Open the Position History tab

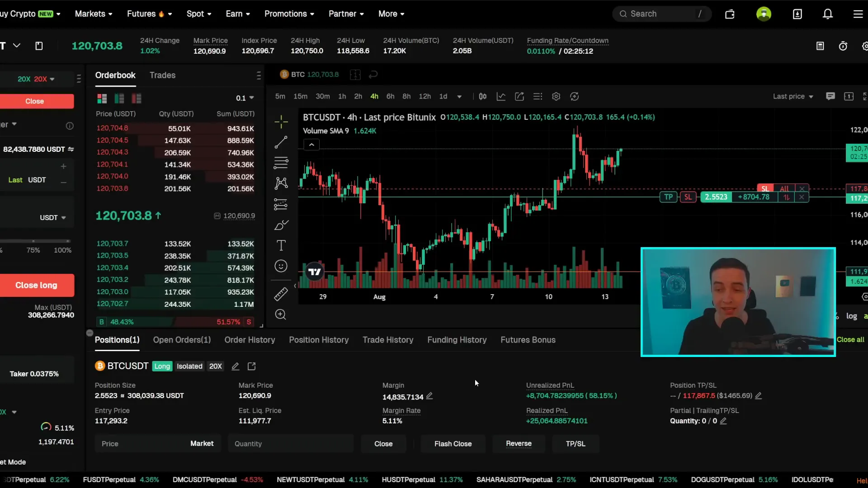pos(319,340)
